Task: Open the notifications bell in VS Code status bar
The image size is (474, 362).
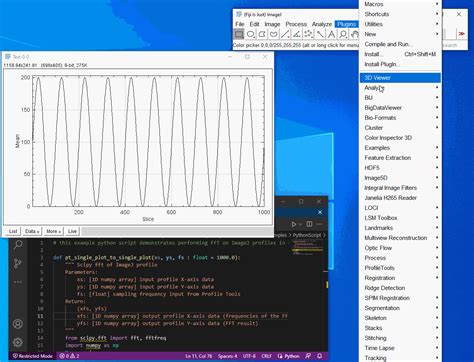Action: [x=319, y=356]
